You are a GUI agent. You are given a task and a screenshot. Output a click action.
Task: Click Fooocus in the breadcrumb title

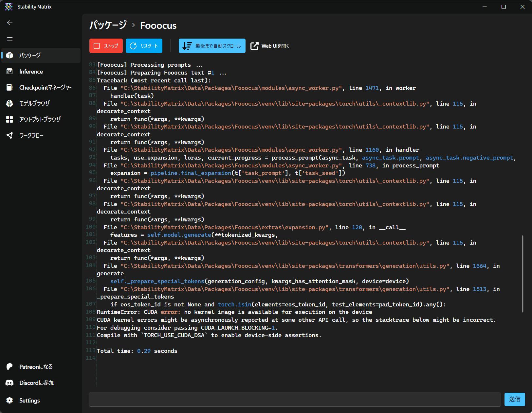(x=158, y=26)
